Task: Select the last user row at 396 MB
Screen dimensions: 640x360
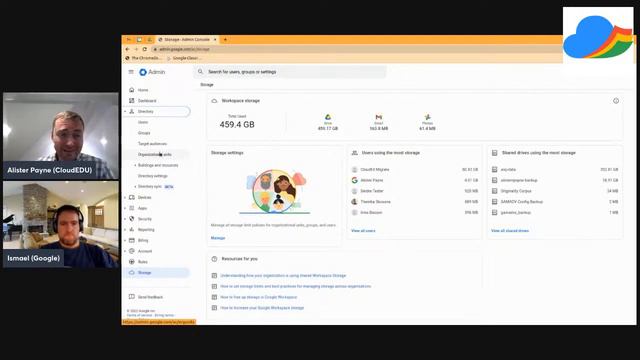Action: pyautogui.click(x=414, y=212)
